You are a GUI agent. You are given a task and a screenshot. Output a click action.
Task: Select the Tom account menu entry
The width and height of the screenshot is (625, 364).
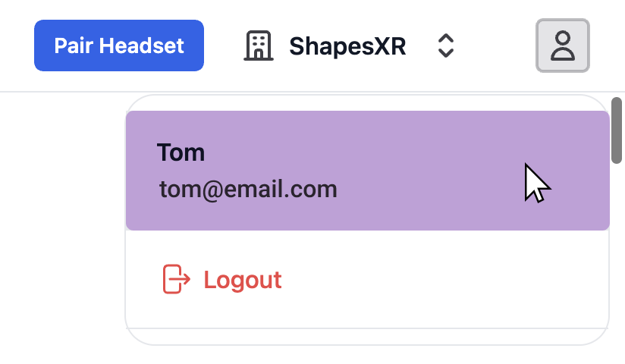(367, 171)
